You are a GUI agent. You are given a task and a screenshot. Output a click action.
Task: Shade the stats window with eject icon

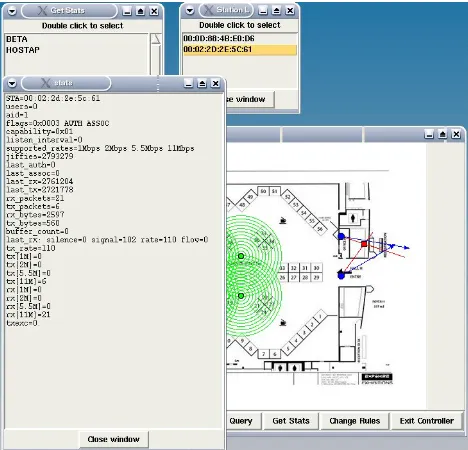(202, 83)
